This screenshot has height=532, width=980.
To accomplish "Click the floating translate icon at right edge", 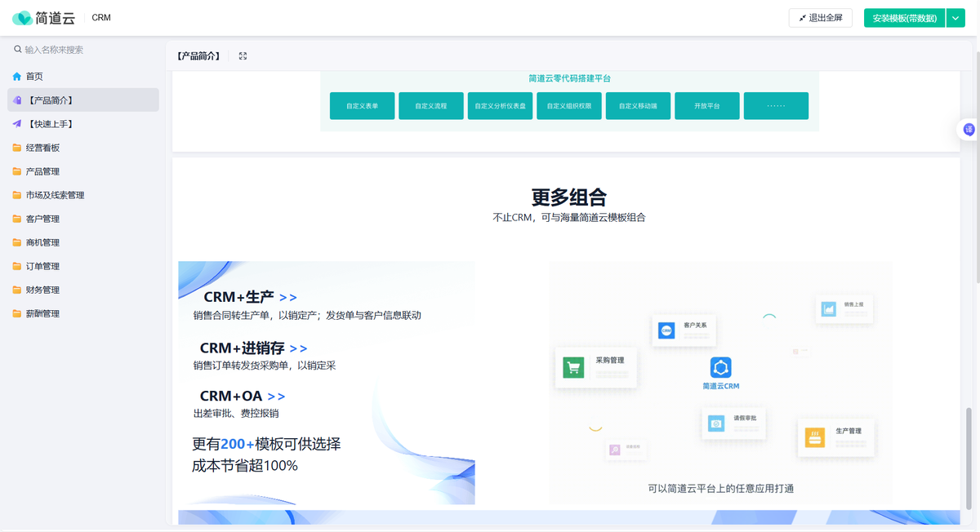I will [969, 129].
